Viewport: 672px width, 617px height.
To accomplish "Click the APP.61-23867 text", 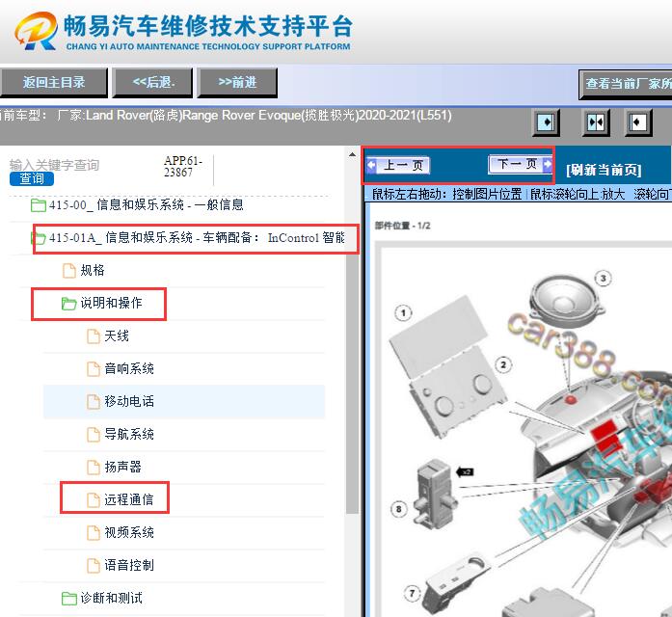I will point(183,166).
